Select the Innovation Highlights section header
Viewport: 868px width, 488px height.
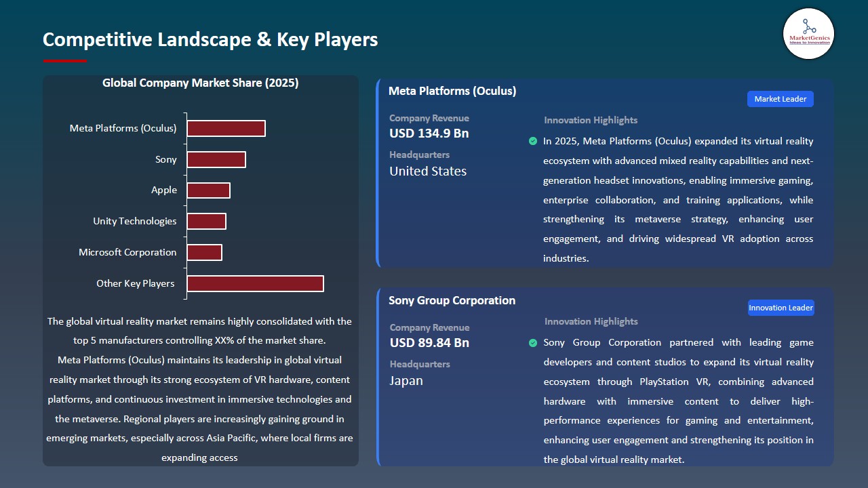pos(590,120)
